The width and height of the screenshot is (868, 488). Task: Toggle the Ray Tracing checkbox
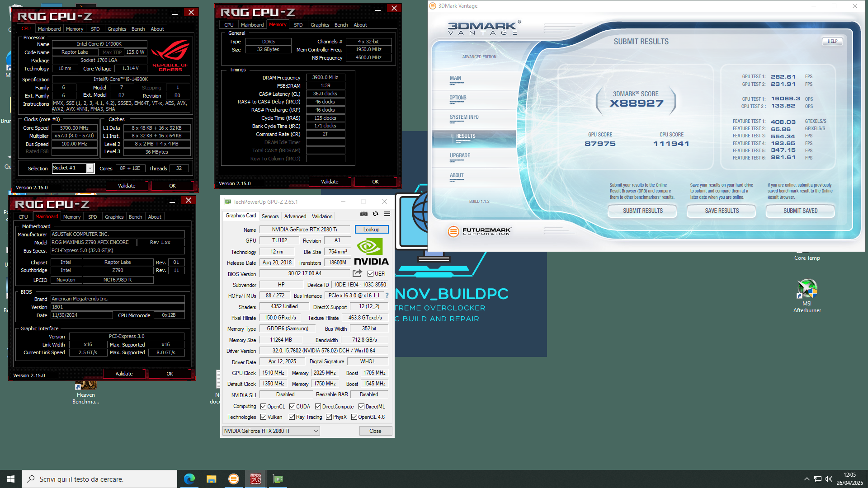click(292, 417)
